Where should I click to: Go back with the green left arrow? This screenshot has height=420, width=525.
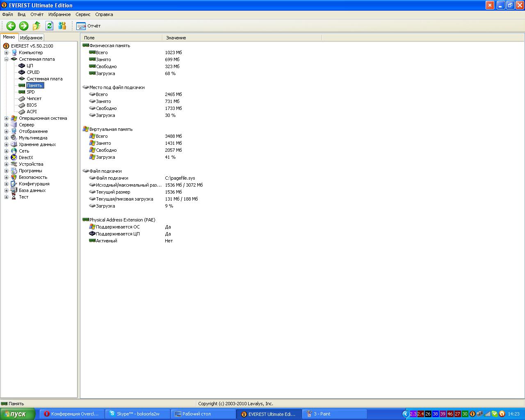(x=11, y=26)
